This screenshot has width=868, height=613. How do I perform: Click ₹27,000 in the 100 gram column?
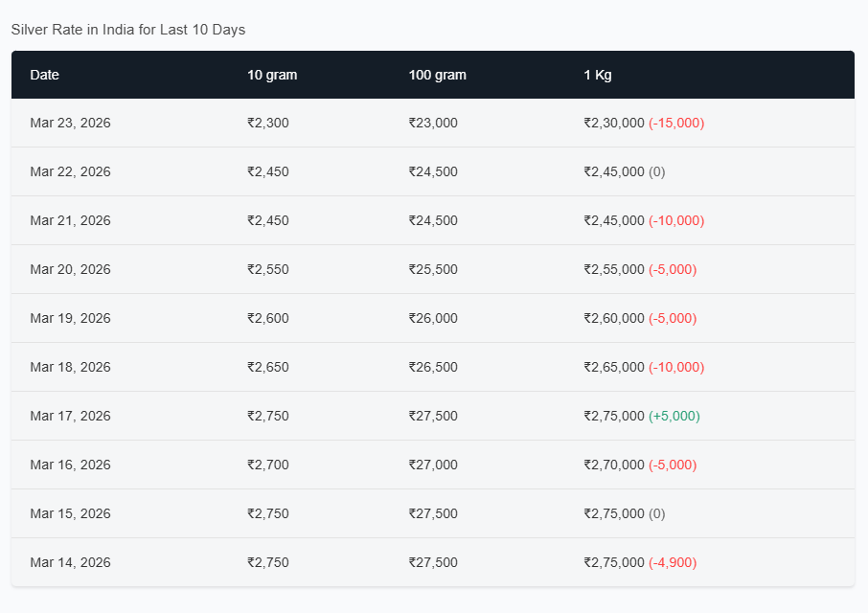tap(433, 465)
